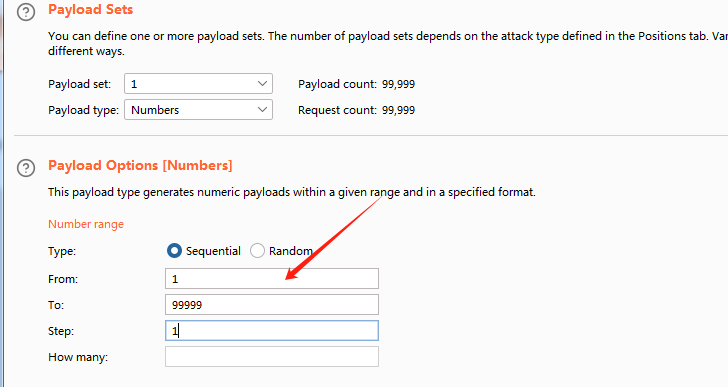728x387 pixels.
Task: Click the 'Payload set:' label
Action: (x=80, y=84)
